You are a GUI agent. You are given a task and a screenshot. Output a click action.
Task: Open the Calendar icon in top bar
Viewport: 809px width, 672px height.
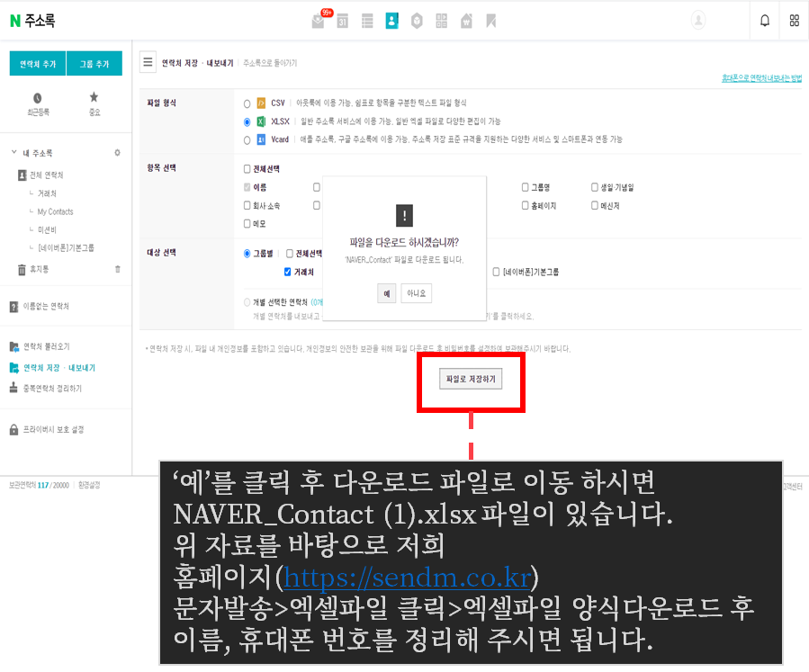point(343,22)
